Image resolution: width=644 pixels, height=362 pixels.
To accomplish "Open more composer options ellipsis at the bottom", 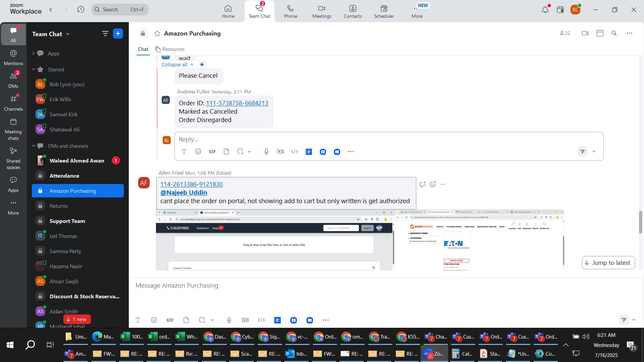I will coord(326,320).
